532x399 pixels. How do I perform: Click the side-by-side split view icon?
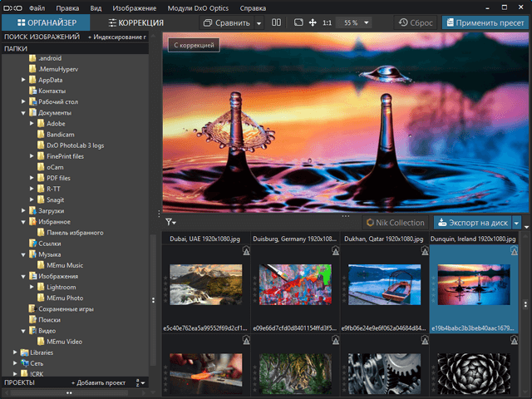tap(277, 22)
